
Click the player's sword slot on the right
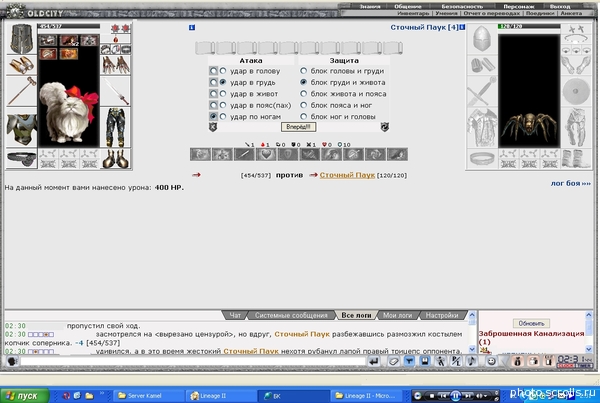pos(116,91)
